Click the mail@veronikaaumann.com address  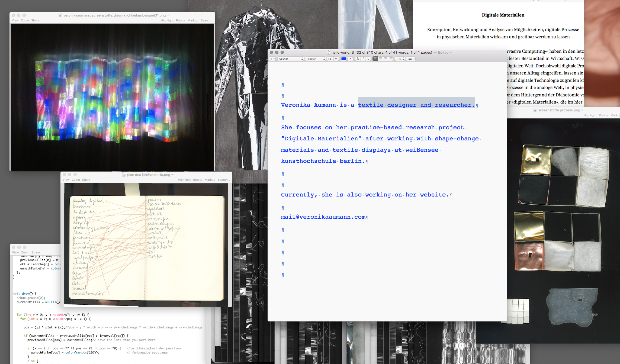click(323, 217)
